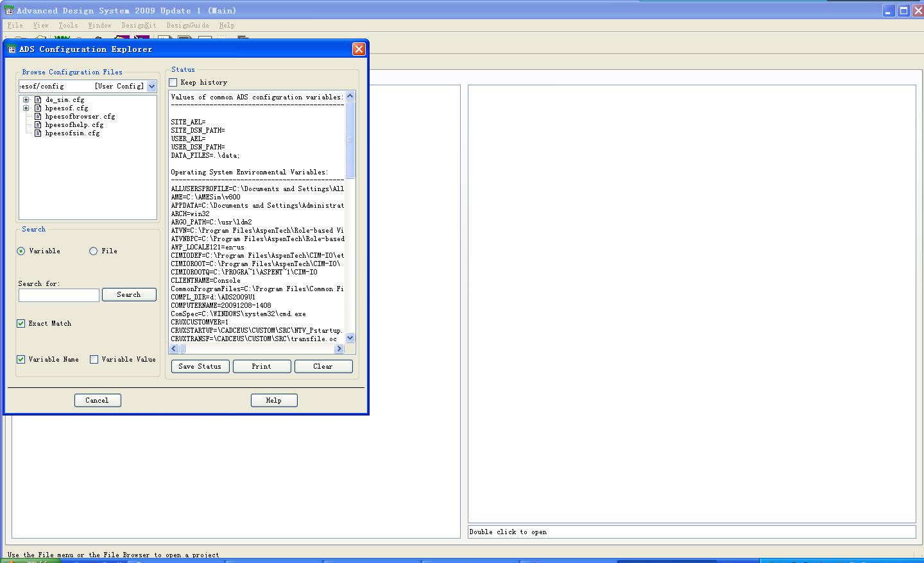Select de_sim.cfg in the file tree
The image size is (924, 563).
coord(65,100)
